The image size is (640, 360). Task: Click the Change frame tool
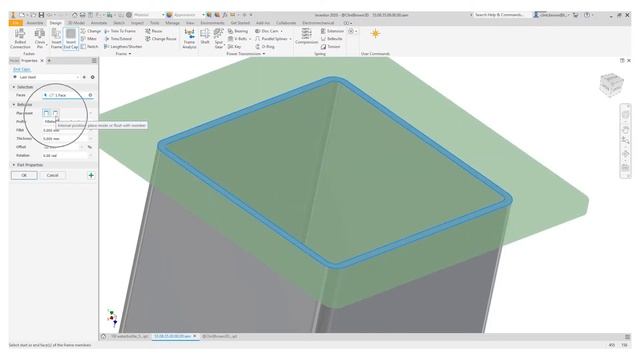coord(91,31)
